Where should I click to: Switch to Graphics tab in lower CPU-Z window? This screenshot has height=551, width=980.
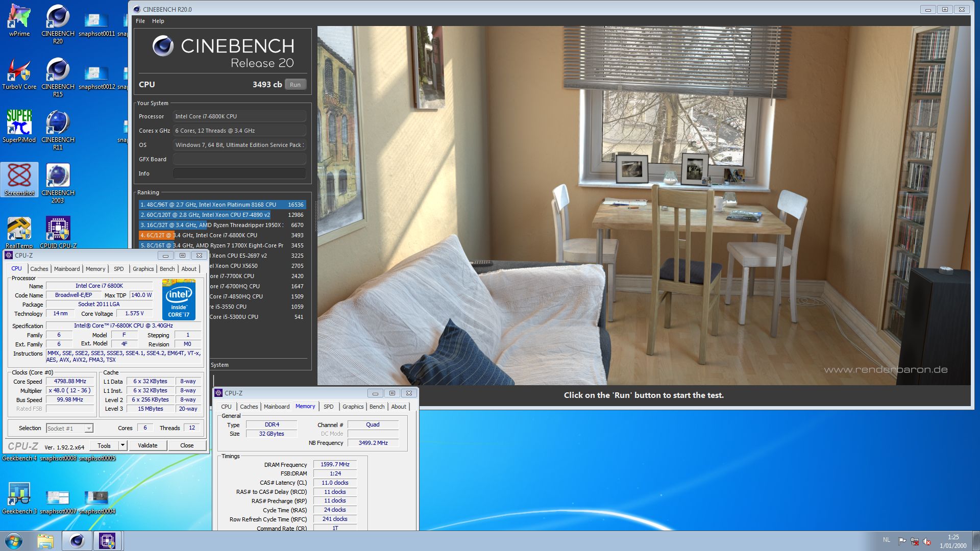[353, 407]
